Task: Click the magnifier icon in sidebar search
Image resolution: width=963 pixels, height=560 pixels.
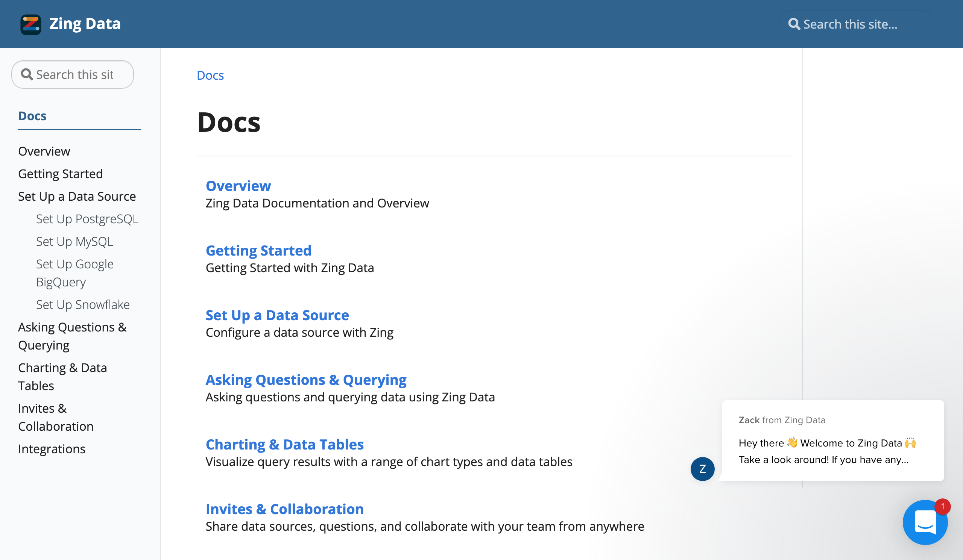Action: click(27, 74)
